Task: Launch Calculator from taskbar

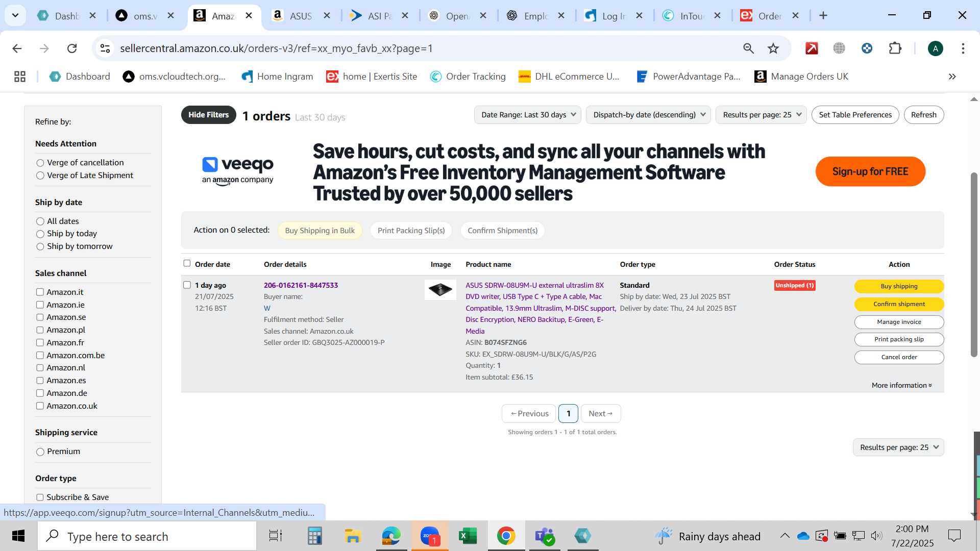Action: 314,536
